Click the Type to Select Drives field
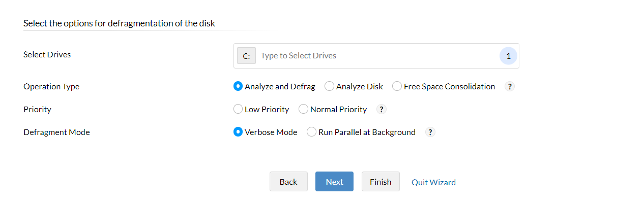 [376, 56]
